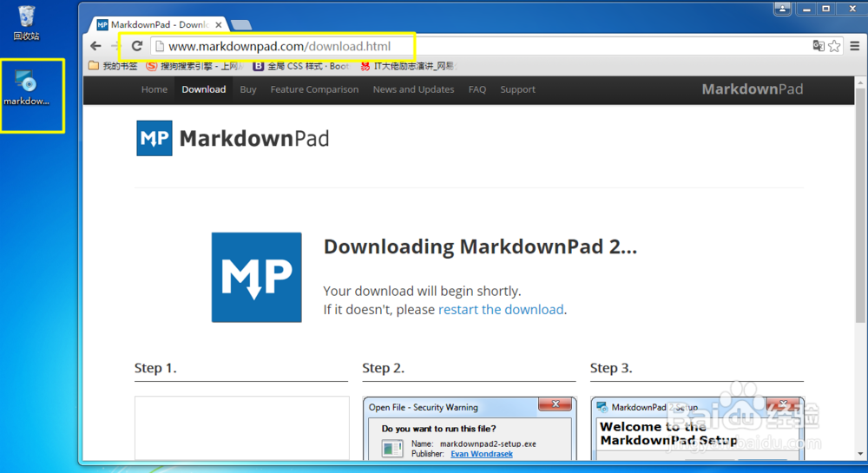
Task: Open a new tab button
Action: tap(241, 25)
